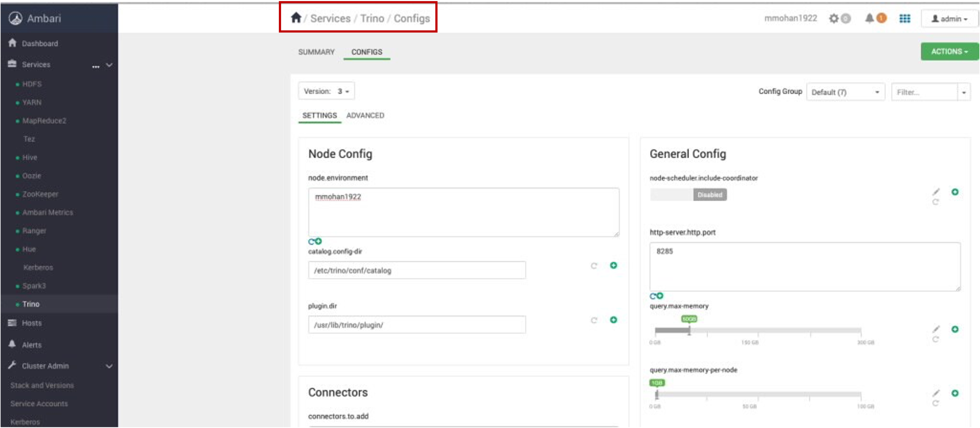Open ZooKeeper service in sidebar
Viewport: 980px width, 428px height.
click(x=40, y=194)
